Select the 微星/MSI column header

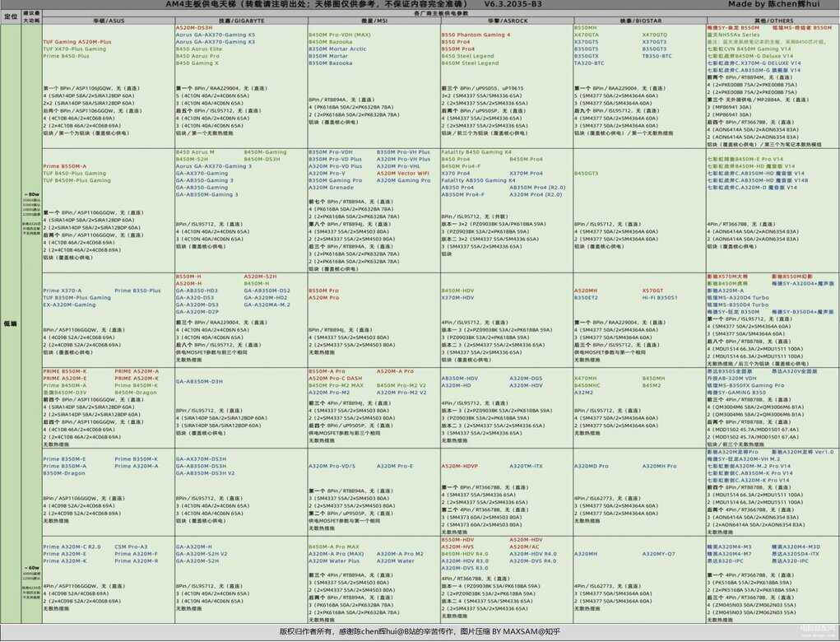(x=374, y=21)
